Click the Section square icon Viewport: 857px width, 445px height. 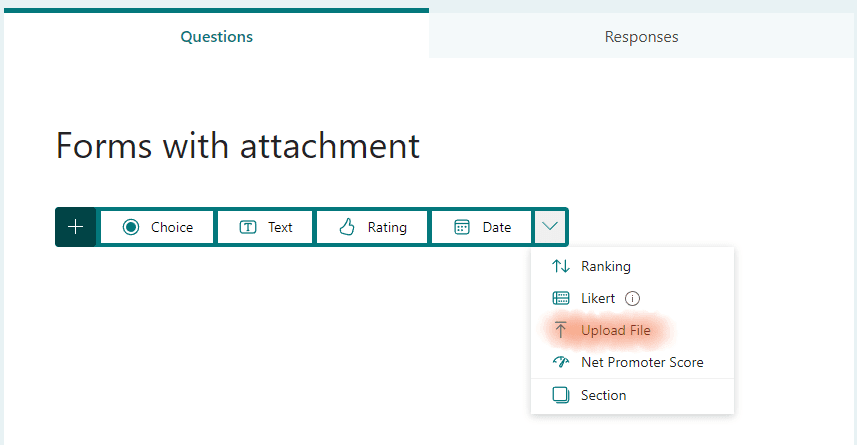point(561,395)
